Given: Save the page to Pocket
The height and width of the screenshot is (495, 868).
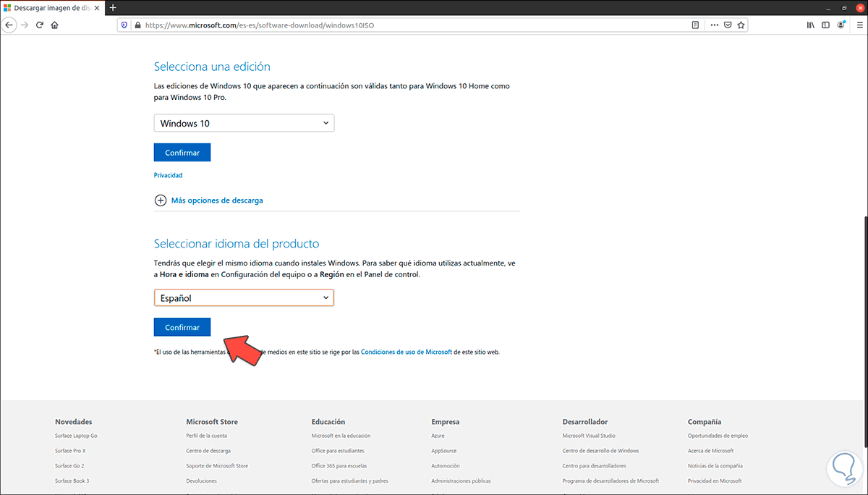Looking at the screenshot, I should coord(728,24).
